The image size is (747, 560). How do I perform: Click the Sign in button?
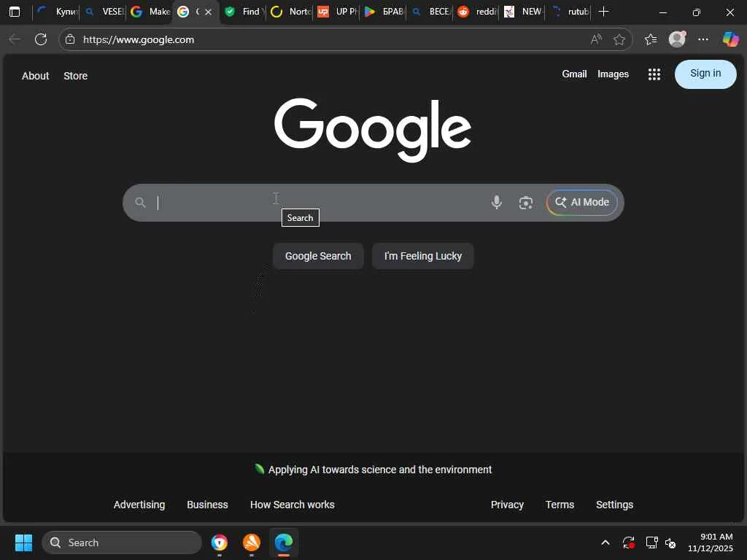[705, 74]
